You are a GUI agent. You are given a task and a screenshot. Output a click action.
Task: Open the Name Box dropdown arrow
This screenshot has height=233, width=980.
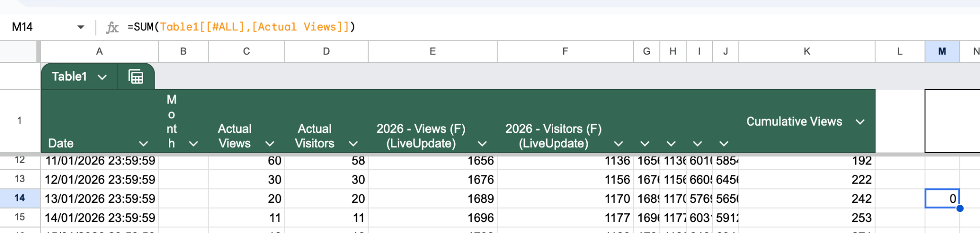point(80,27)
